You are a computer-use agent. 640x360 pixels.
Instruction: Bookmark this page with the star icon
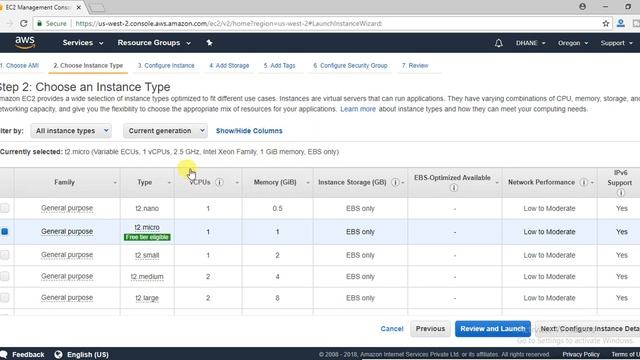coord(606,24)
